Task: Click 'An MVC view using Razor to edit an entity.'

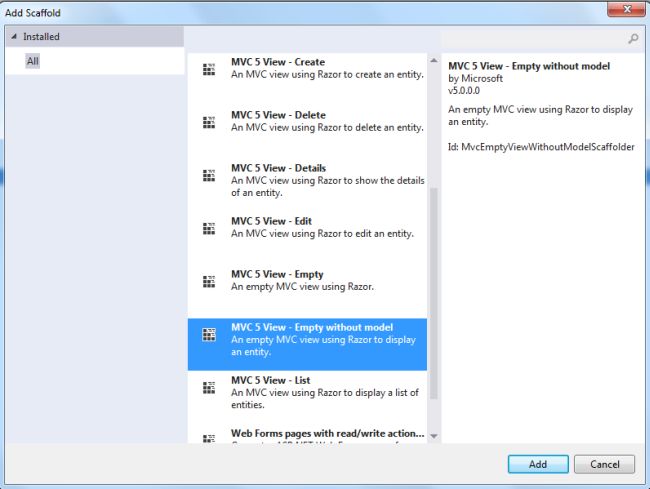Action: 322,234
